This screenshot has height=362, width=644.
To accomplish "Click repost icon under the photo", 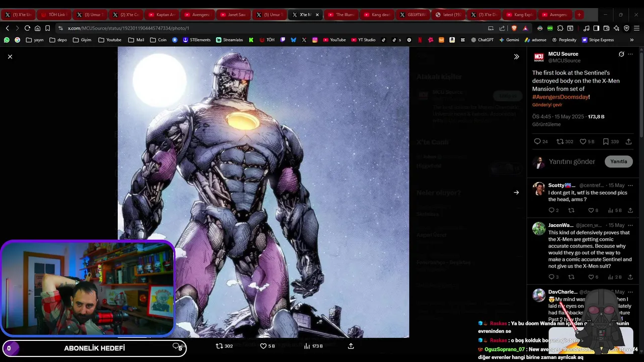I will click(224, 346).
